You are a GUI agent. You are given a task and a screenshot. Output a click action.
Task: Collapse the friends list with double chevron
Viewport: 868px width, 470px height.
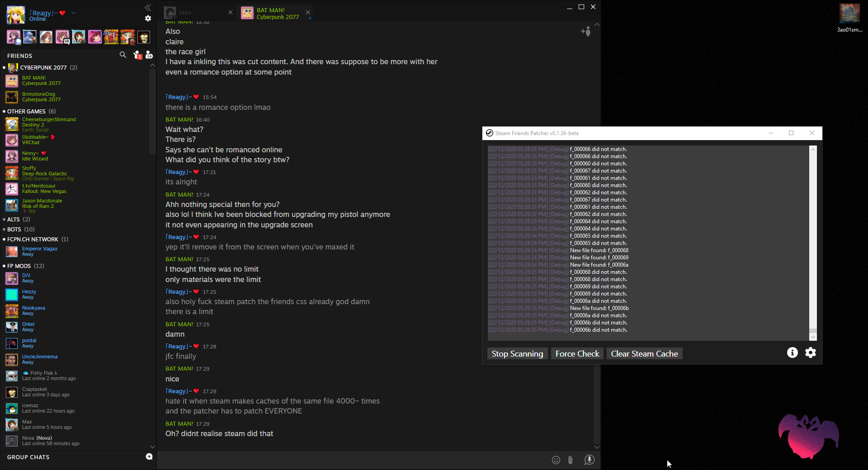point(148,7)
